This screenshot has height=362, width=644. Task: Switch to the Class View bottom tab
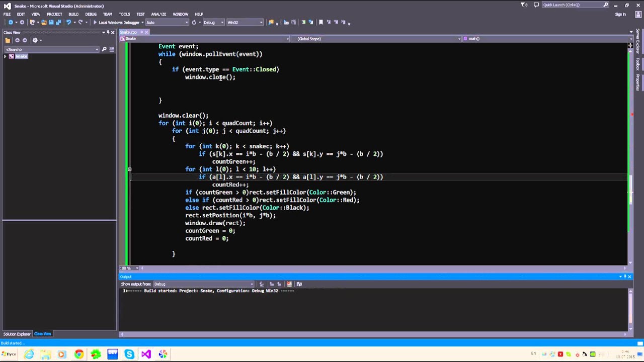pos(43,334)
